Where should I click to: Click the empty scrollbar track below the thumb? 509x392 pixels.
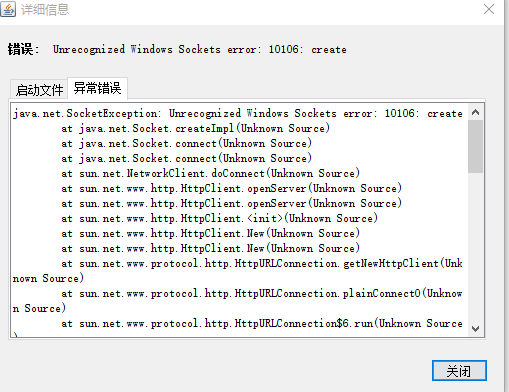(x=476, y=247)
